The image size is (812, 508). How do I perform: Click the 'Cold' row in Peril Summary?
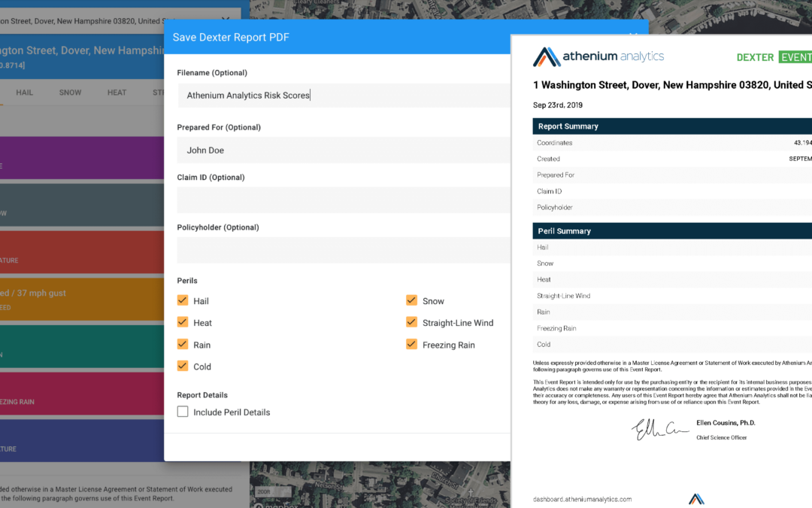[672, 344]
